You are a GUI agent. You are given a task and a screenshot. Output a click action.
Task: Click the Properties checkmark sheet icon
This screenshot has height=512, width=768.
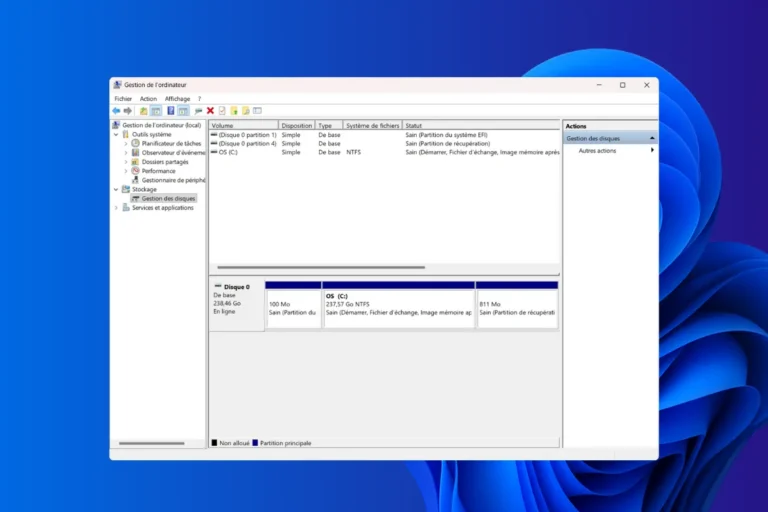coord(222,111)
